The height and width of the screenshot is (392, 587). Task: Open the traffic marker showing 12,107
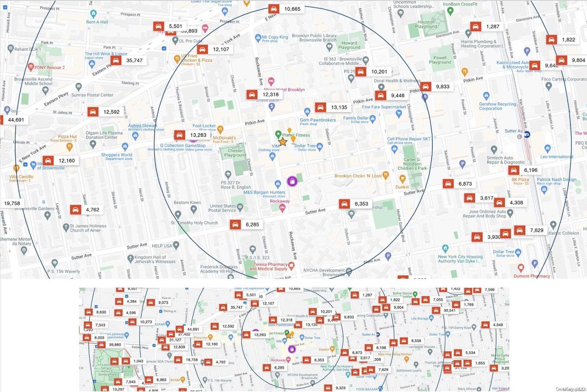215,49
